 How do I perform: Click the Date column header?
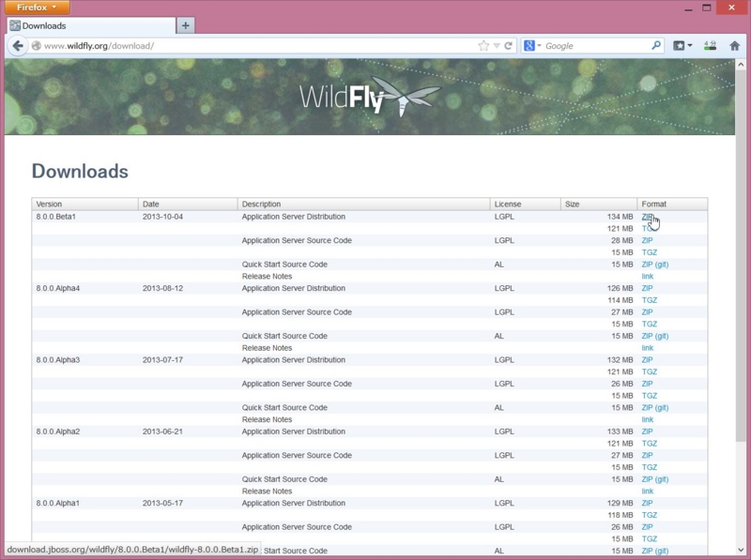[188, 204]
